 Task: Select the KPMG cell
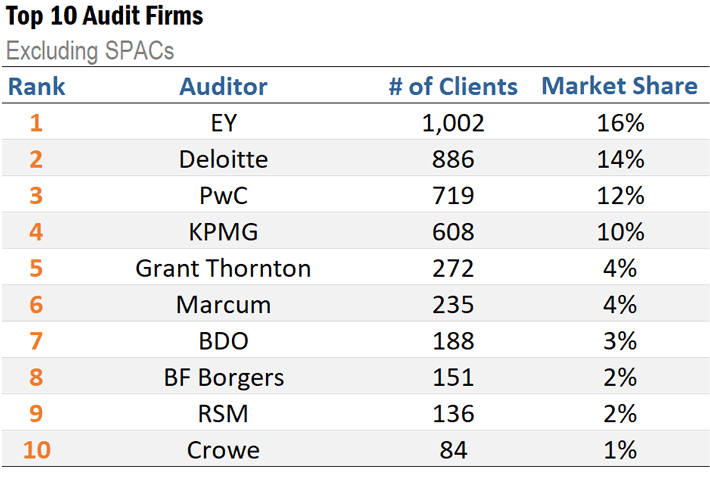coord(223,232)
